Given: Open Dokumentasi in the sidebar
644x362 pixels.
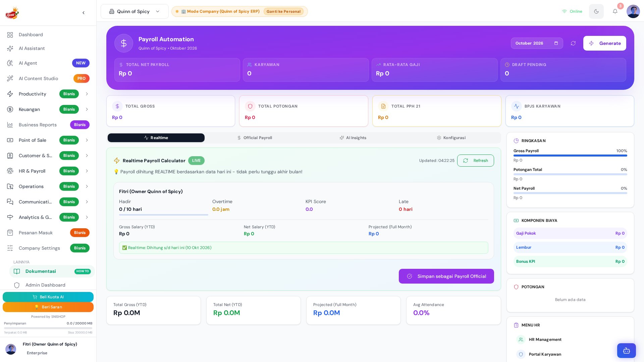Looking at the screenshot, I should (52, 271).
